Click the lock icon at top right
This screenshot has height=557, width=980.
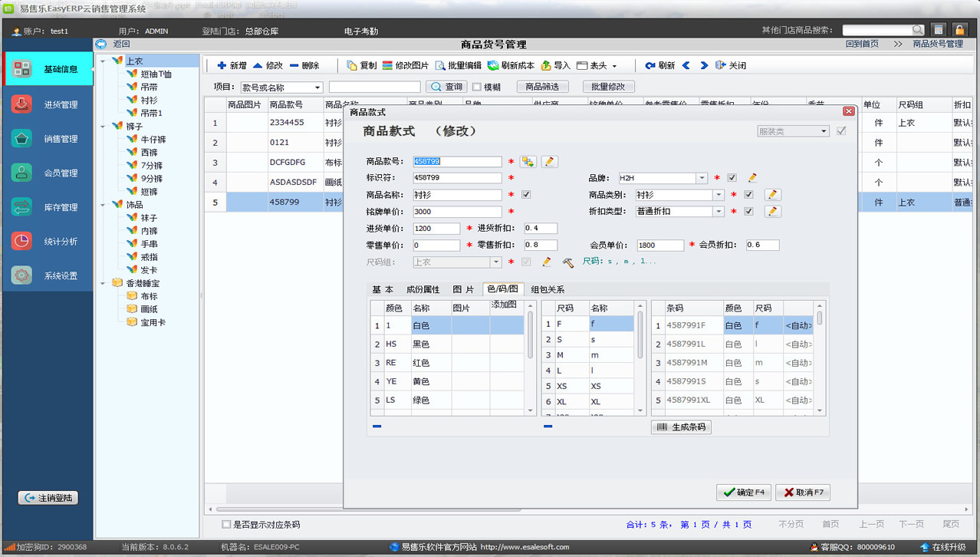click(959, 30)
